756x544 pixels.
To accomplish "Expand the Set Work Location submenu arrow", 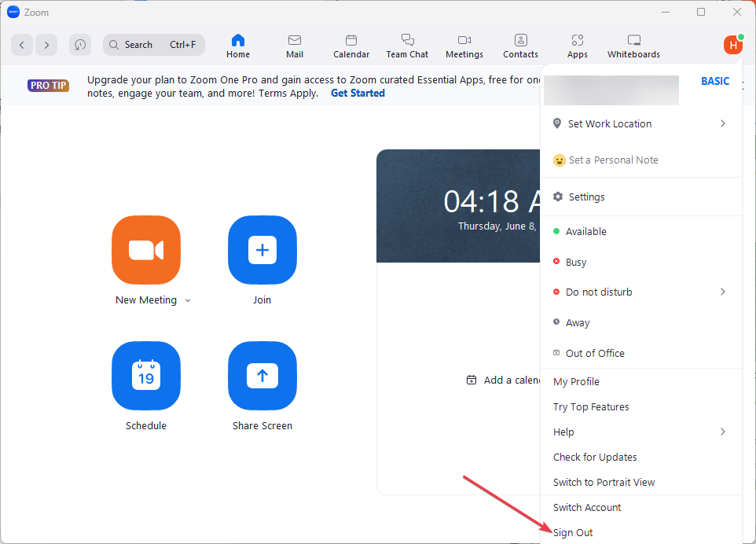I will tap(723, 123).
